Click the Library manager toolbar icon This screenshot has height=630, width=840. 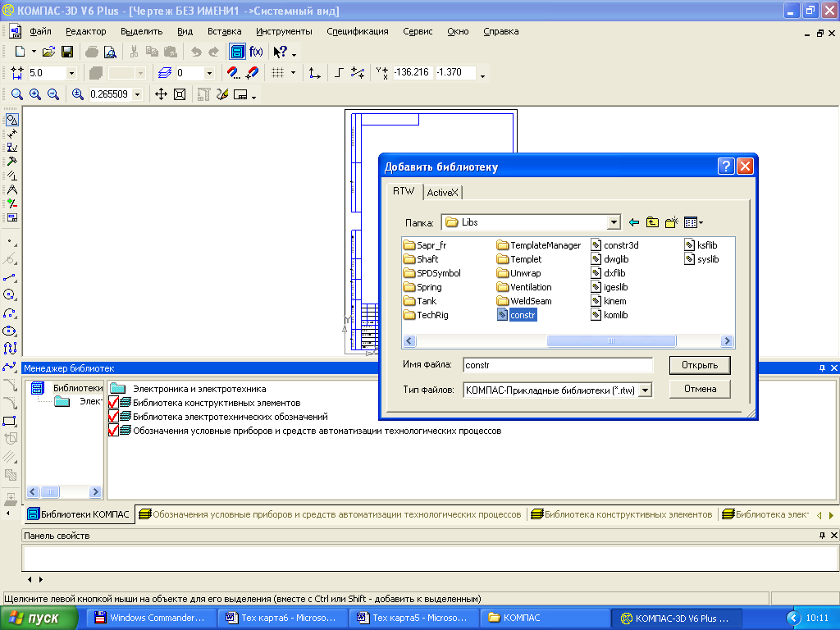pos(237,52)
